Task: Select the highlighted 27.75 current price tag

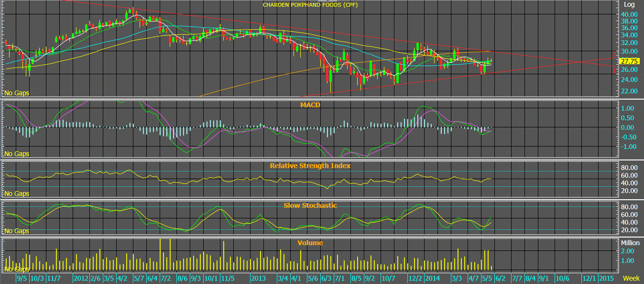Action: [628, 61]
